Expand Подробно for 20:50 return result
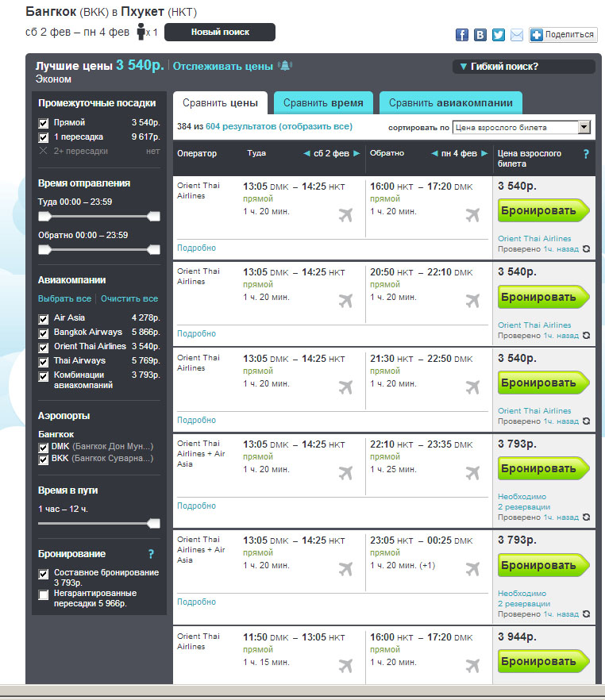 coord(196,333)
